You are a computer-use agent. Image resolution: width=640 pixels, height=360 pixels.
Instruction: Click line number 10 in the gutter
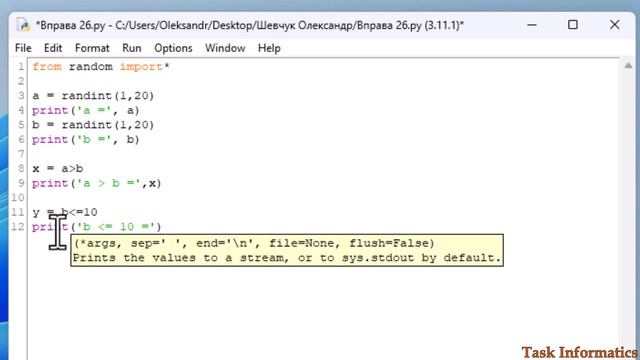pos(18,198)
